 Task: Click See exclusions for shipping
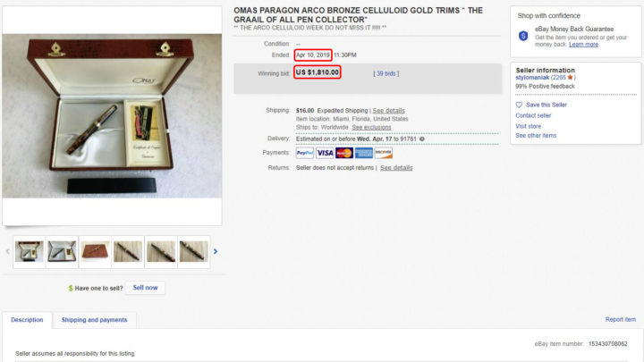[371, 127]
